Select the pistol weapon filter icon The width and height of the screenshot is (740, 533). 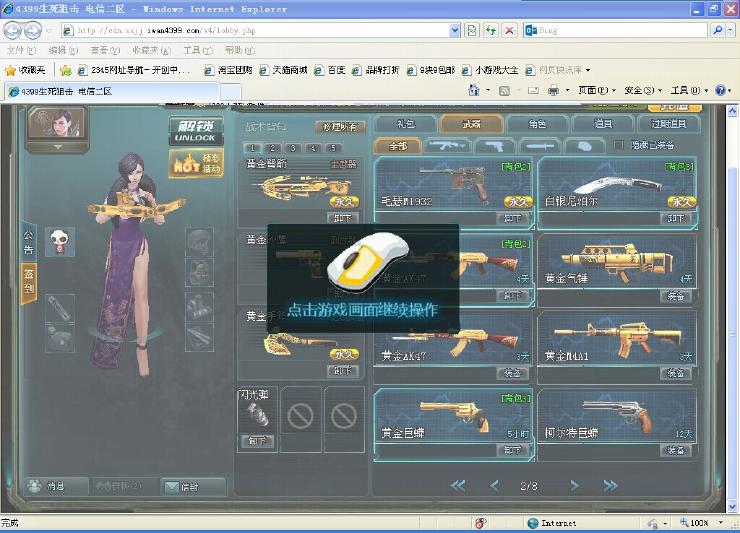pyautogui.click(x=494, y=146)
